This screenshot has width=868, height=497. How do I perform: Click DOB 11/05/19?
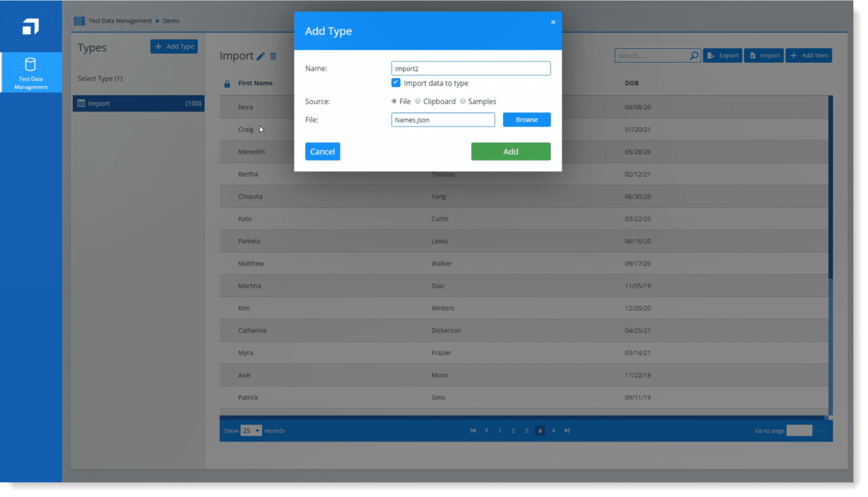pyautogui.click(x=638, y=286)
